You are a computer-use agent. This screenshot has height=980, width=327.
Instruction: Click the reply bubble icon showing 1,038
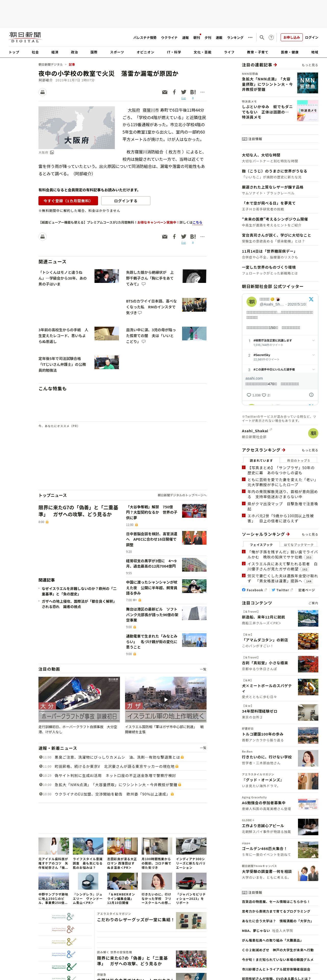[x=249, y=395]
